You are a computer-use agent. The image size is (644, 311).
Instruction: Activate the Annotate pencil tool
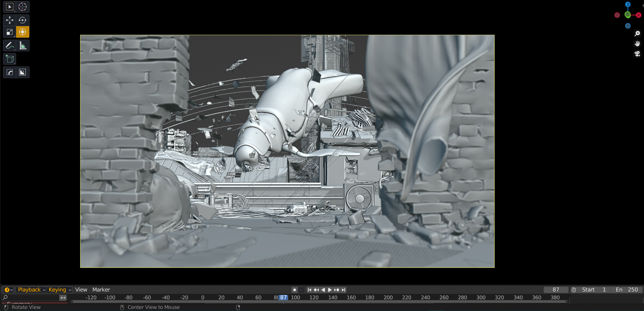coord(9,45)
